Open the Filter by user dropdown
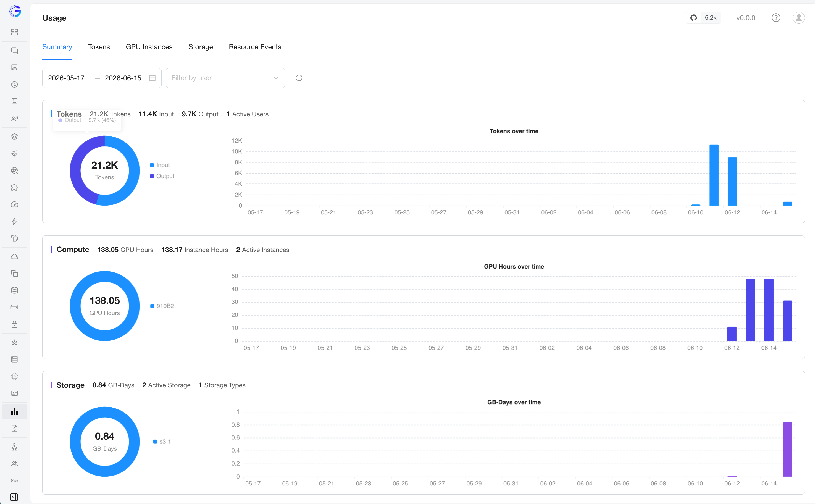 tap(225, 78)
